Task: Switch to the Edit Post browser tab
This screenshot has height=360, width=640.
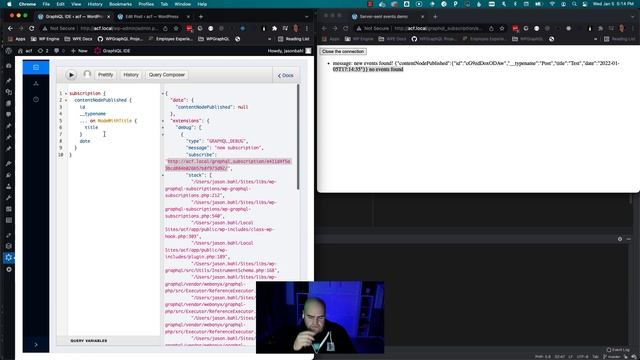Action: pos(152,17)
